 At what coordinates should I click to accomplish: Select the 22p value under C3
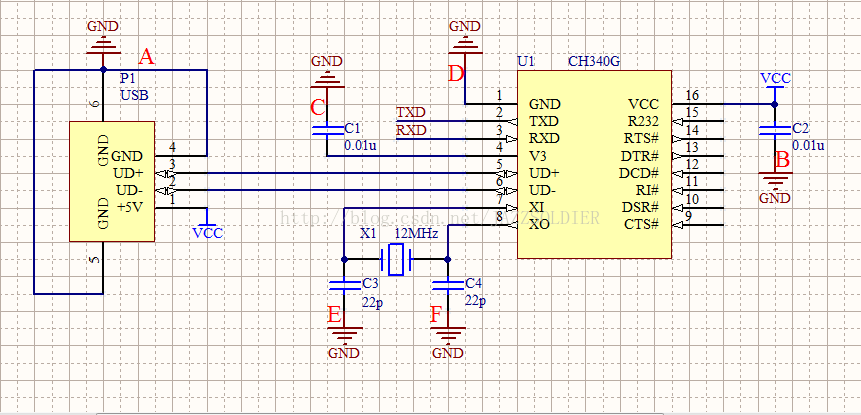[372, 301]
